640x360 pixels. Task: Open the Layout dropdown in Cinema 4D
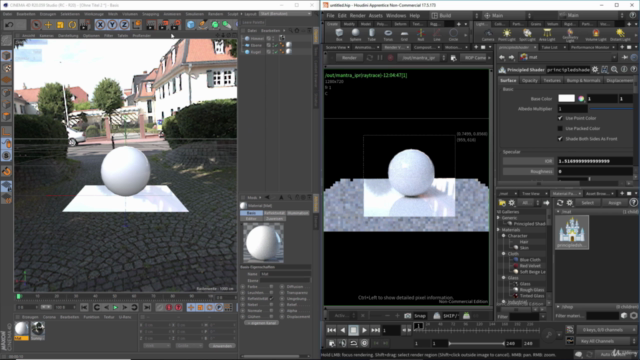coord(285,14)
